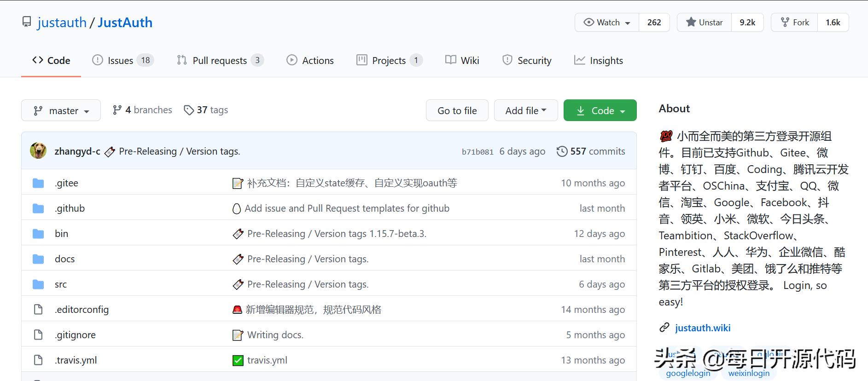Viewport: 868px width, 381px height.
Task: View the 4 branches link
Action: tap(142, 110)
